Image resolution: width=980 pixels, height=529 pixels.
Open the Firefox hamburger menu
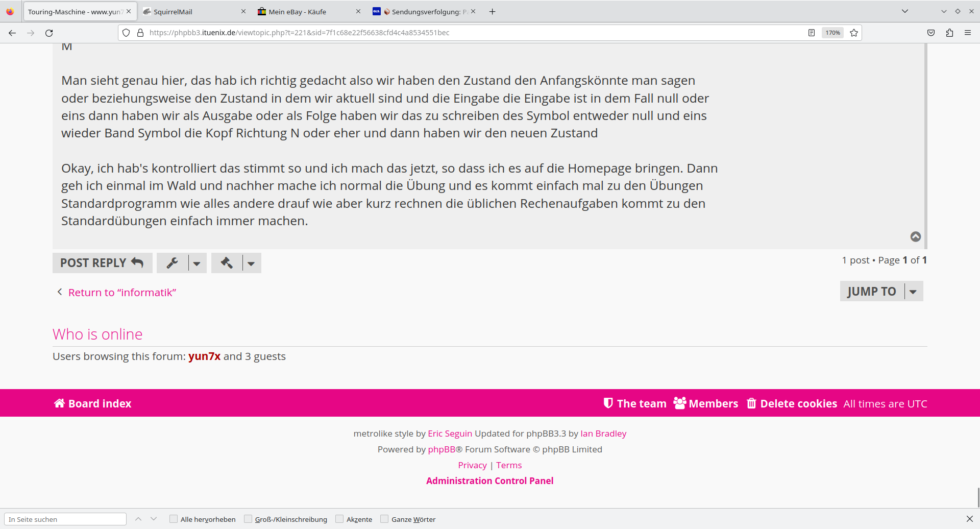click(x=968, y=33)
